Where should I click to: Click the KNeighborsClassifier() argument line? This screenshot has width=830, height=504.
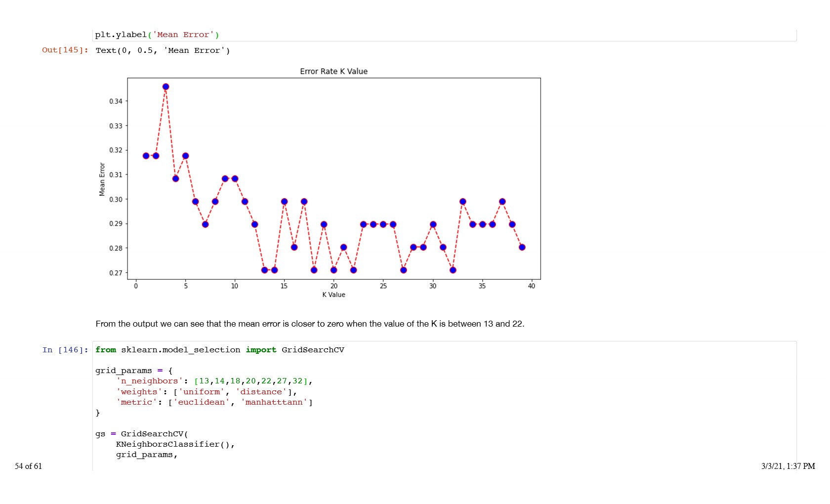click(175, 444)
